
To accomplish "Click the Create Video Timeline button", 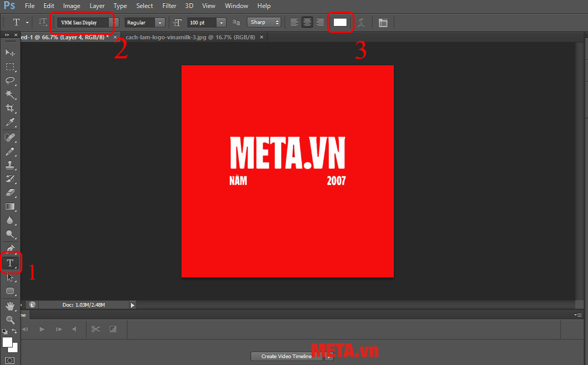I will point(287,357).
